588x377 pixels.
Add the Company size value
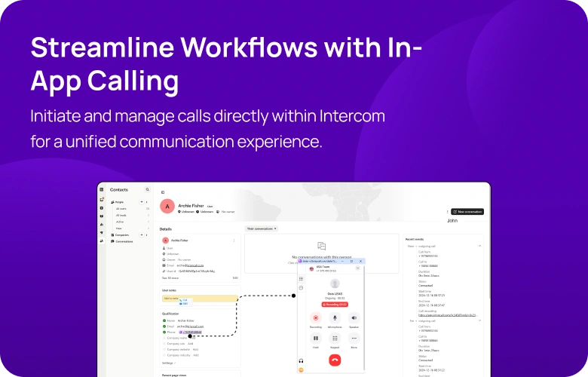click(191, 344)
